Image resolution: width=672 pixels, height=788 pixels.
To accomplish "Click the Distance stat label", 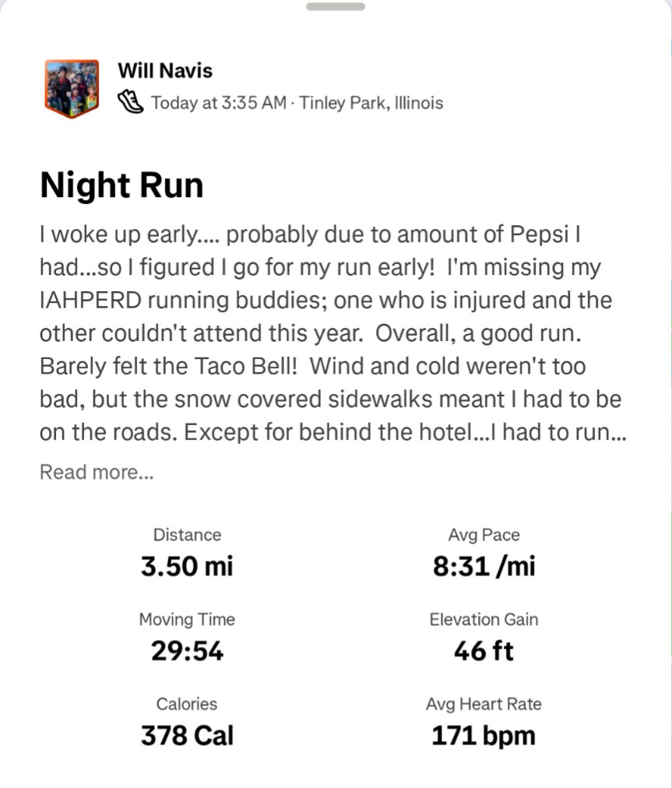I will tap(187, 535).
